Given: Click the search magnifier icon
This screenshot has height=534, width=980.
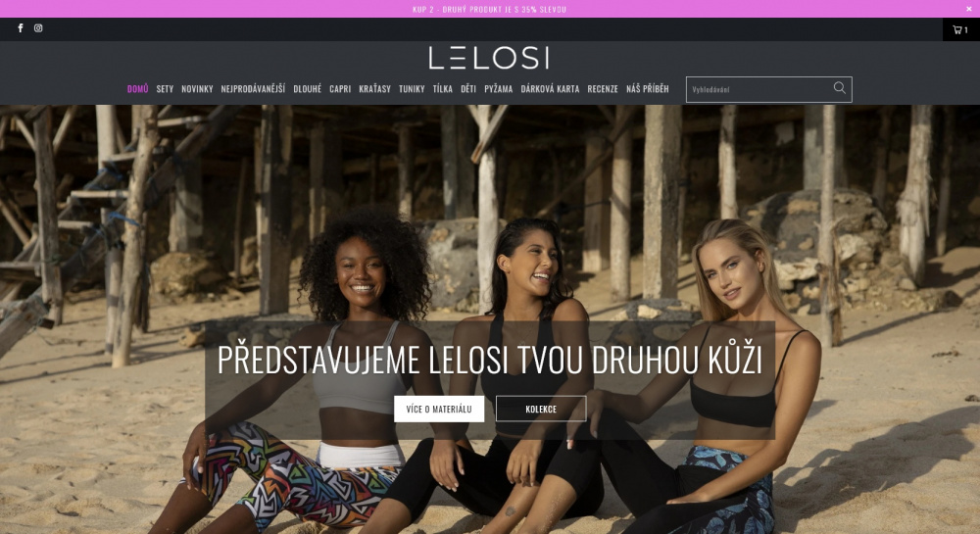Looking at the screenshot, I should [840, 88].
